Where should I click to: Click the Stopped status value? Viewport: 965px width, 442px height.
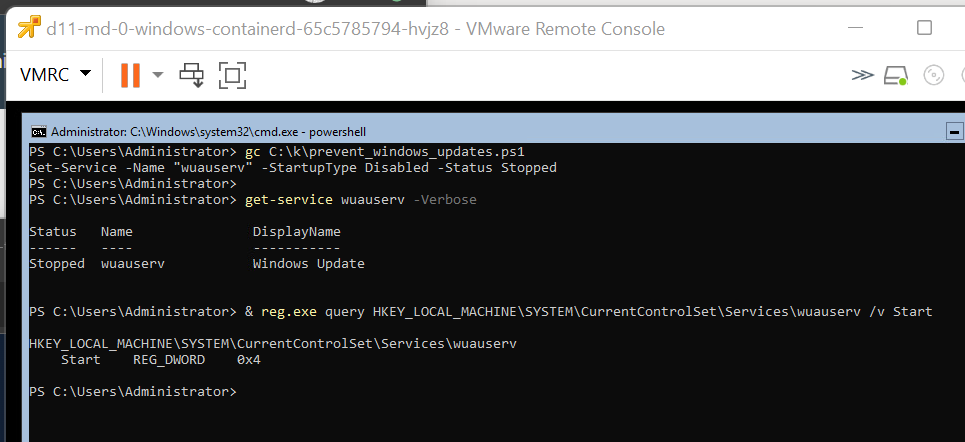click(x=57, y=263)
